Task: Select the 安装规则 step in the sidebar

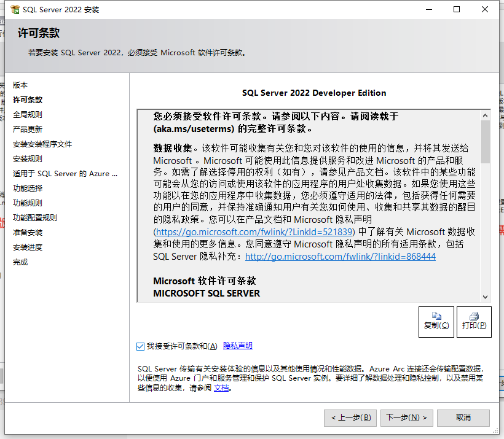Action: (x=28, y=159)
